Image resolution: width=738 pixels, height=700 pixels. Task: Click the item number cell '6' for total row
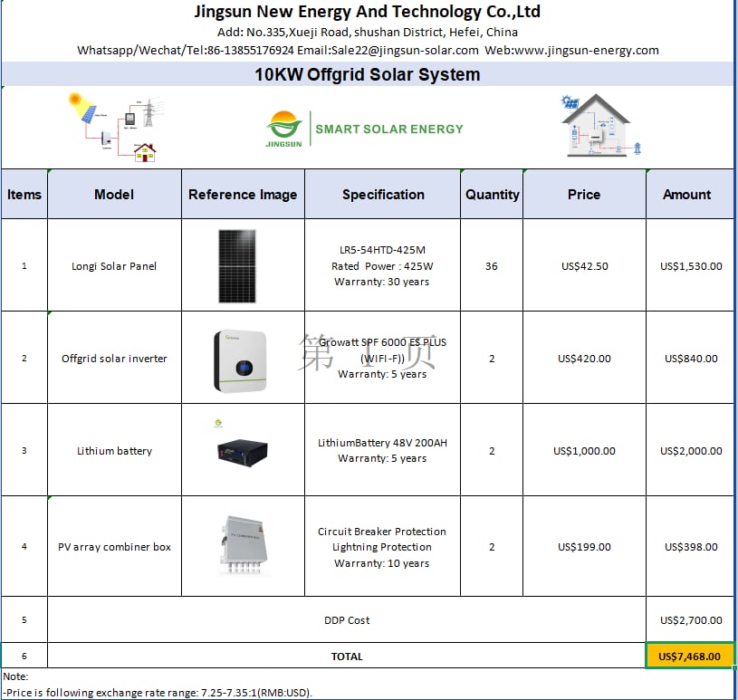[x=24, y=656]
